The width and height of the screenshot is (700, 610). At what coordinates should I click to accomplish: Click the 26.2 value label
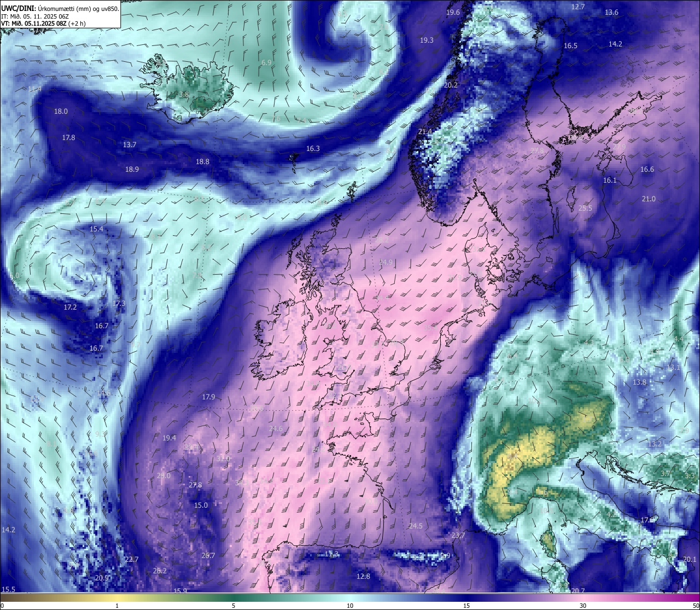coord(160,571)
